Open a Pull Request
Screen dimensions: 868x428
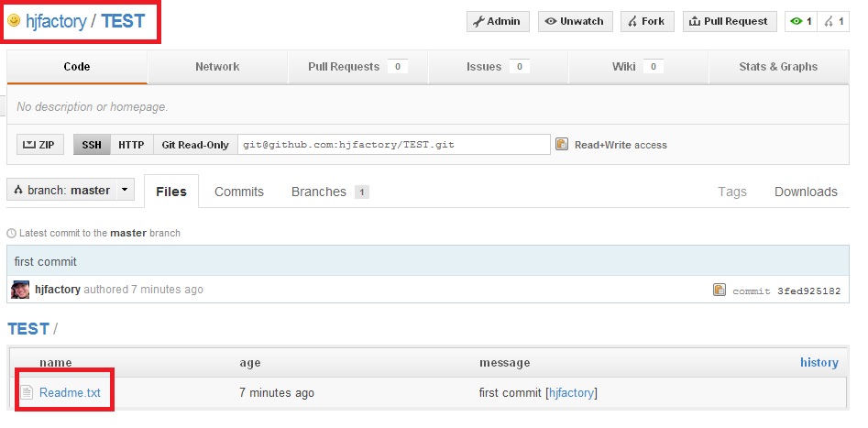(730, 22)
